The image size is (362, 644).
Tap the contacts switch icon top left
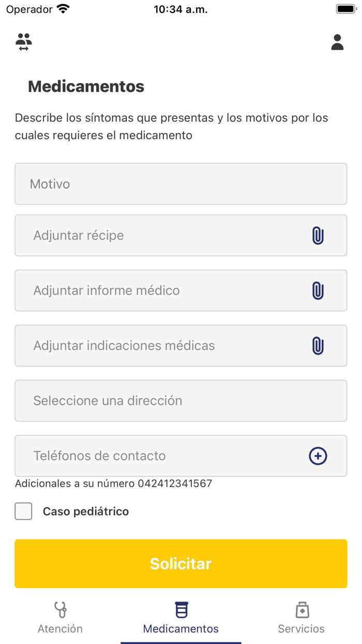tap(24, 42)
